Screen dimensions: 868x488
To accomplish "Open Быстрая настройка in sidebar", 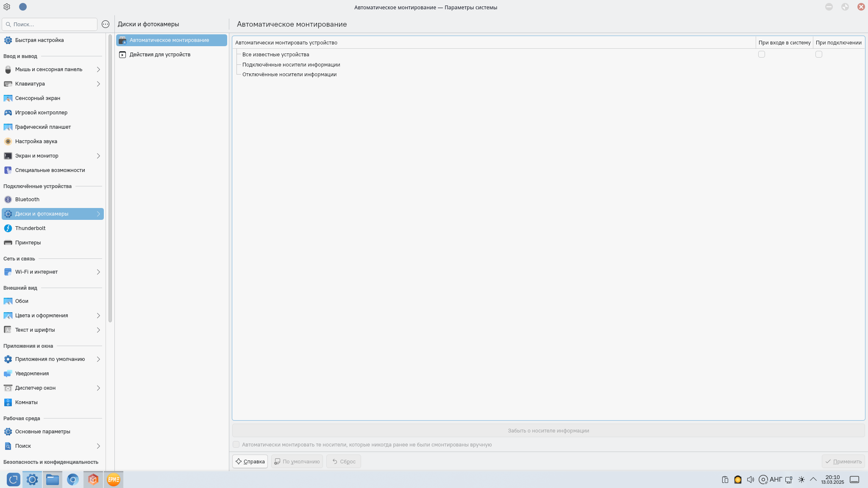I will (x=39, y=40).
